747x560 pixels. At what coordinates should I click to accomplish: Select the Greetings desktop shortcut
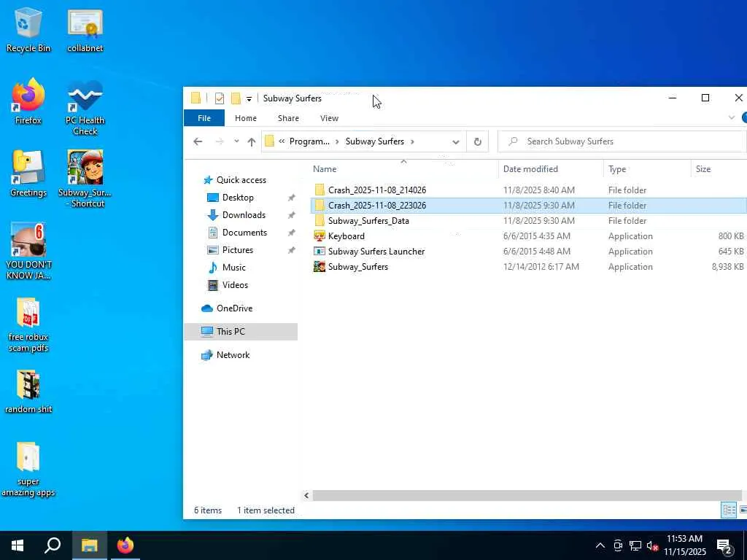point(28,174)
